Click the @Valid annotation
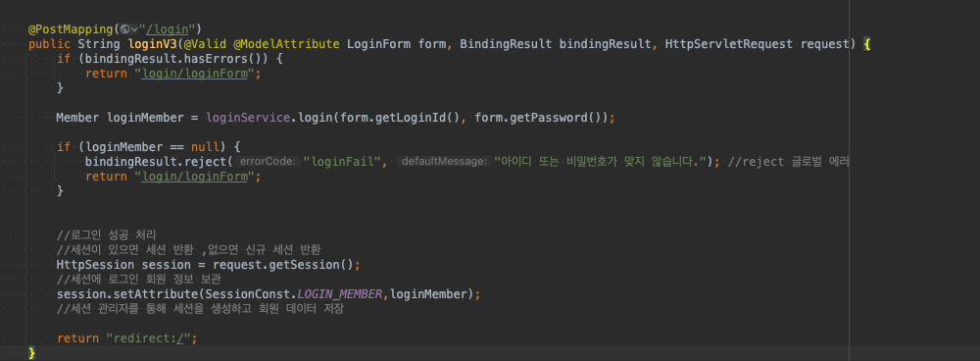The height and width of the screenshot is (361, 980). [206, 44]
